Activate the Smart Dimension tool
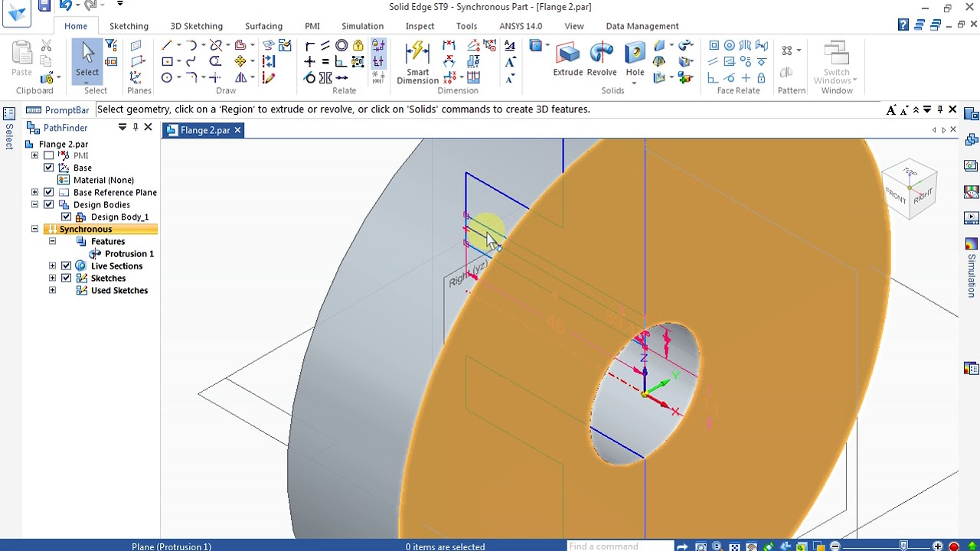This screenshot has height=551, width=980. [417, 62]
